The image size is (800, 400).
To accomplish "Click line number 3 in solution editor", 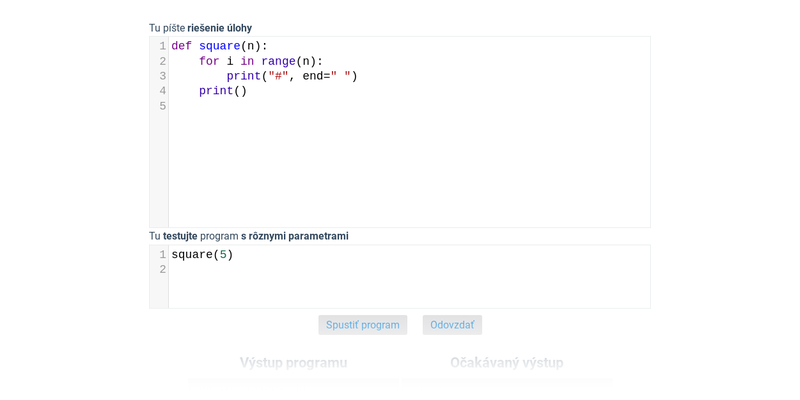I will tap(162, 76).
